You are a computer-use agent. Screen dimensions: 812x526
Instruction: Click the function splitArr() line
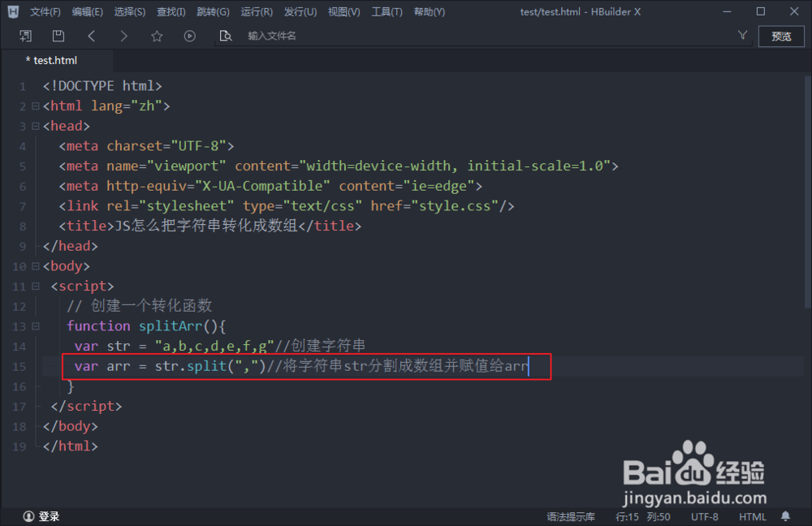[x=146, y=326]
